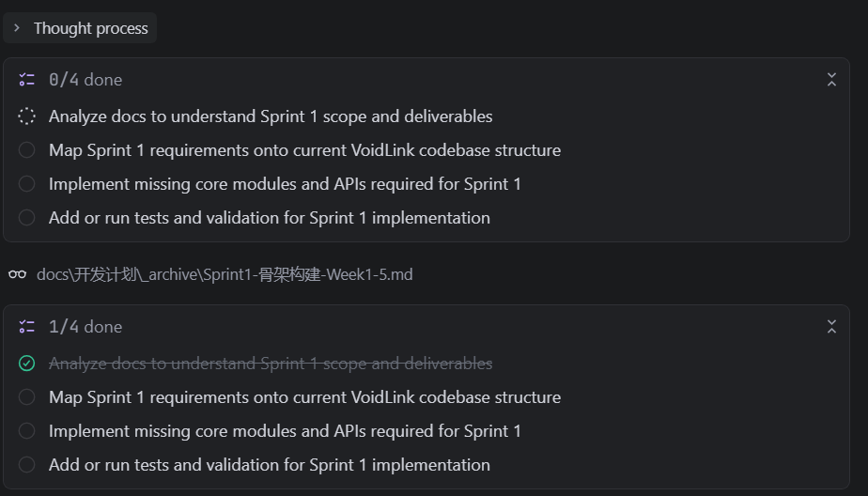Select first-panel task text Add or run tests
The height and width of the screenshot is (496, 868).
(x=269, y=218)
